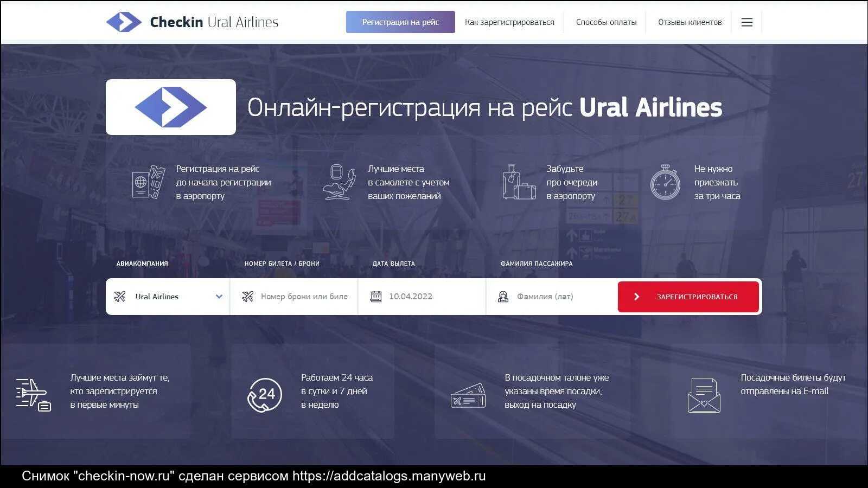This screenshot has height=488, width=868.
Task: Click the stopwatch icon
Action: click(x=665, y=183)
